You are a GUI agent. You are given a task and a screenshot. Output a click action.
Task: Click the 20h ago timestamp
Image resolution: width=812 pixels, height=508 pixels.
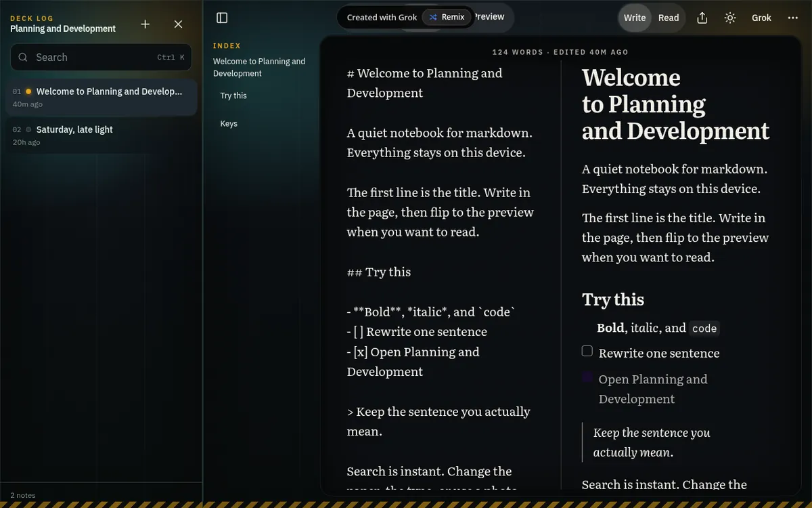click(x=26, y=142)
